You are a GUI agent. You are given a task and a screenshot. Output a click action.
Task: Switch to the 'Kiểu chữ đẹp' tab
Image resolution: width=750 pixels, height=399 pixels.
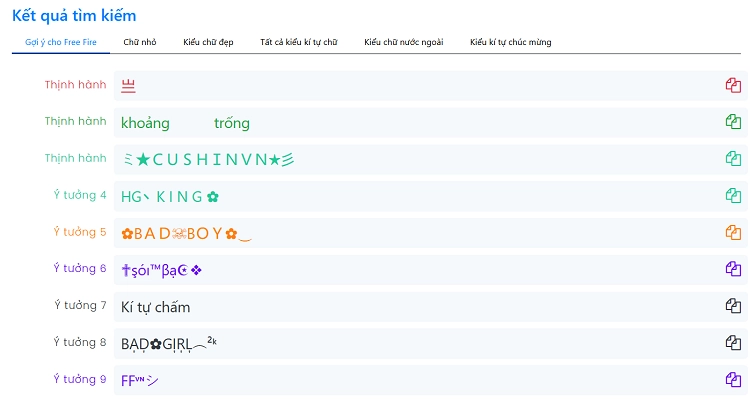click(x=208, y=42)
